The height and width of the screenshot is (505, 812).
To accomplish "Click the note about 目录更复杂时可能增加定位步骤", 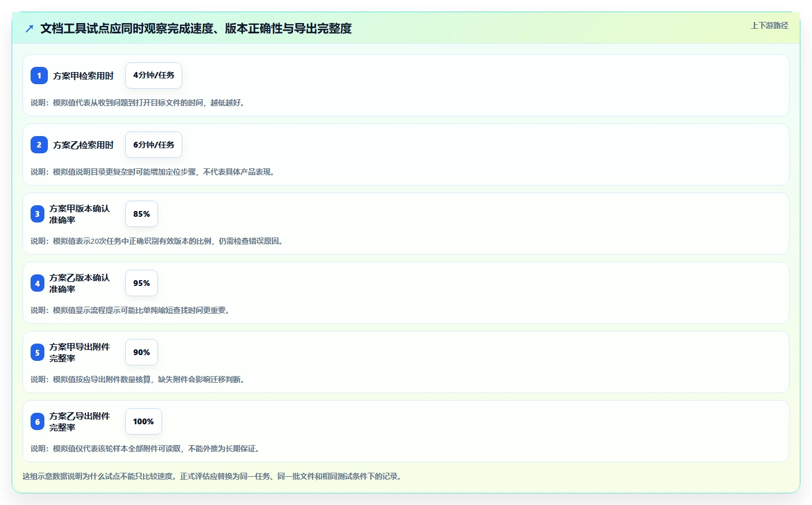I will click(154, 172).
